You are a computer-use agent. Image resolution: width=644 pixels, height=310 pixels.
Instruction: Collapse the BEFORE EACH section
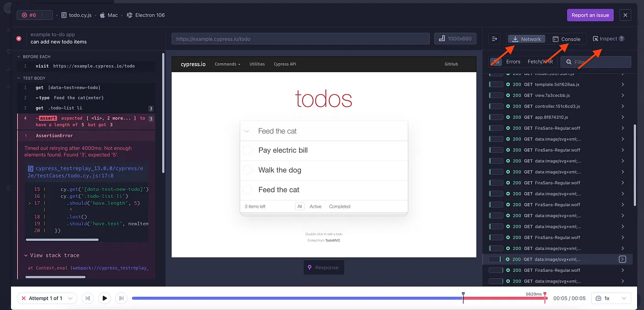click(x=34, y=57)
